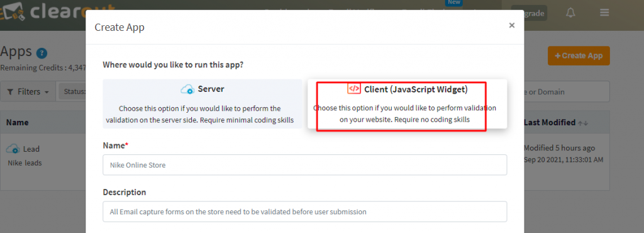
Task: Open the hamburger menu icon
Action: tap(604, 13)
